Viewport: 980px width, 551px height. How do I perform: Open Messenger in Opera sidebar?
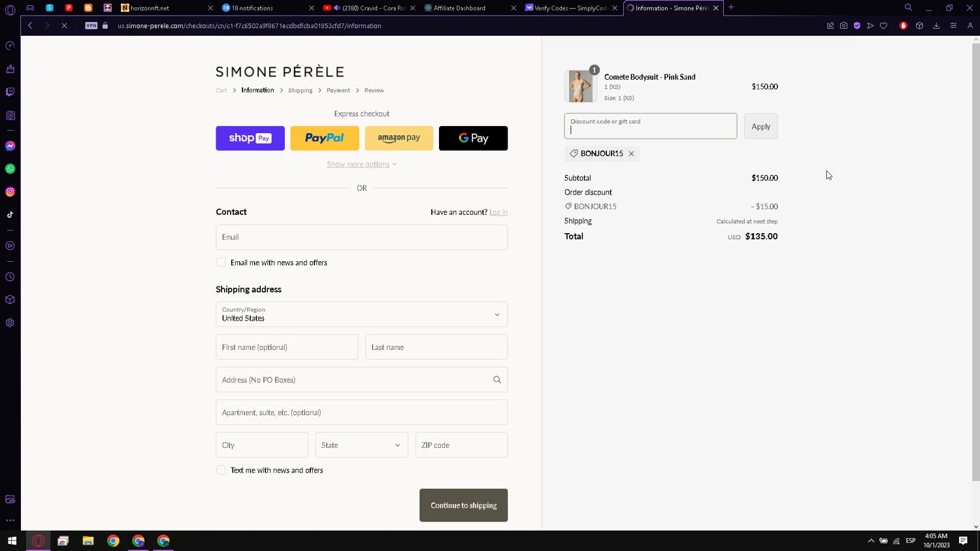[10, 146]
